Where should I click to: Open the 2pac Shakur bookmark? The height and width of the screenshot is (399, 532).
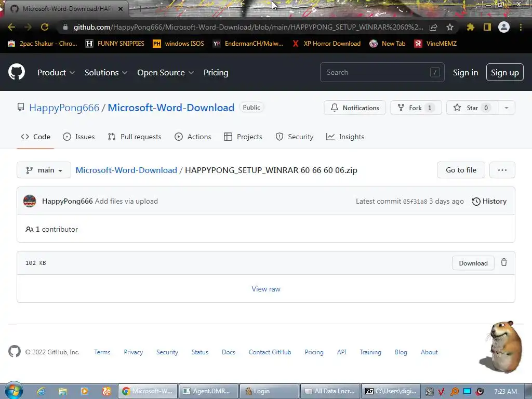(43, 44)
